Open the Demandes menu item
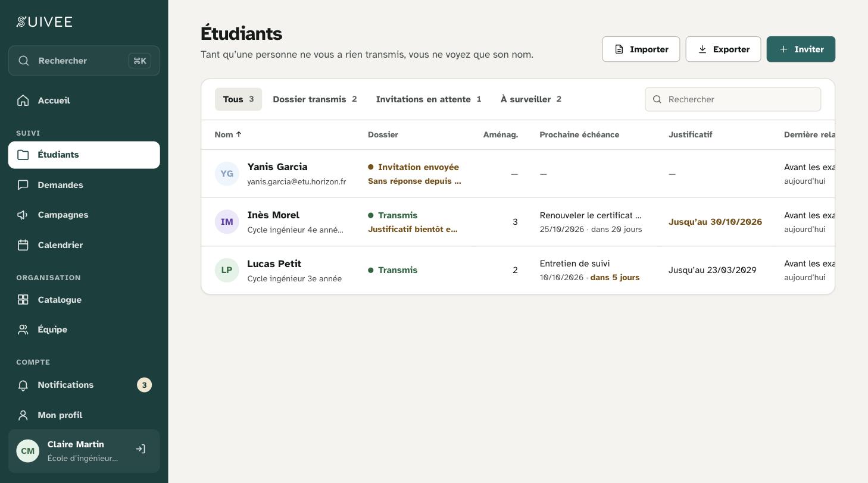This screenshot has width=868, height=483. coord(84,185)
